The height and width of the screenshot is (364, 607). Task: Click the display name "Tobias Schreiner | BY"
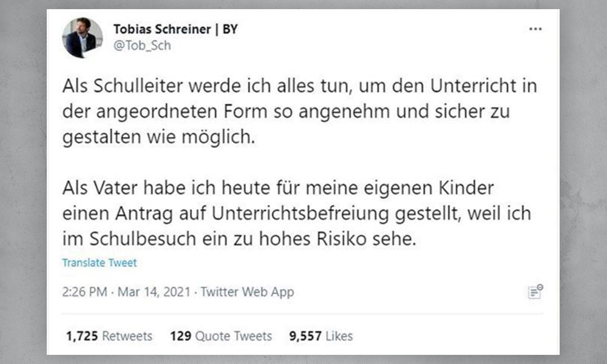[x=175, y=30]
